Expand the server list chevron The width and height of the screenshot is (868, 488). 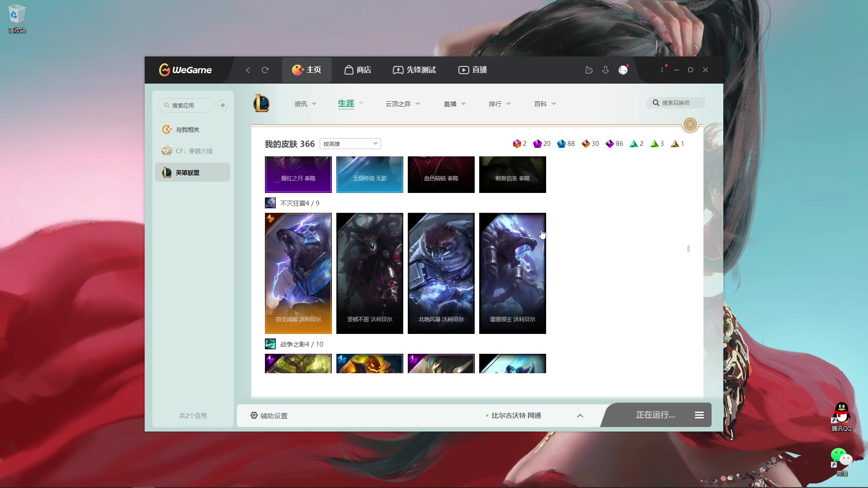pos(580,416)
